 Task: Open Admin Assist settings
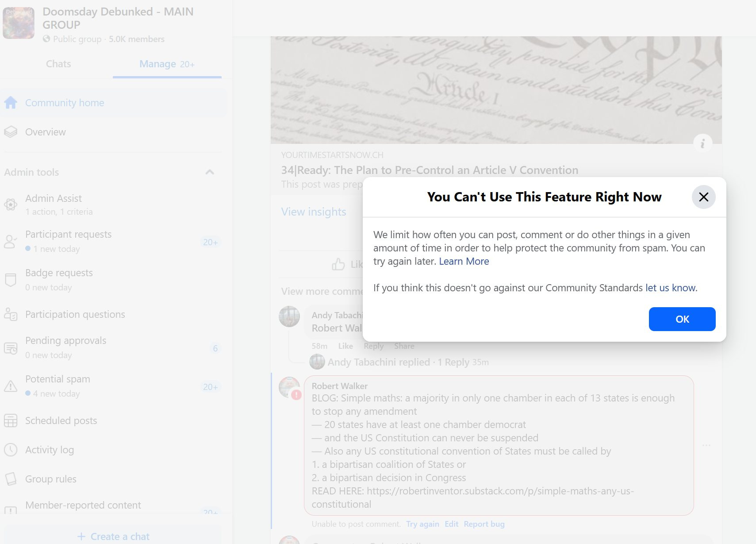(114, 204)
